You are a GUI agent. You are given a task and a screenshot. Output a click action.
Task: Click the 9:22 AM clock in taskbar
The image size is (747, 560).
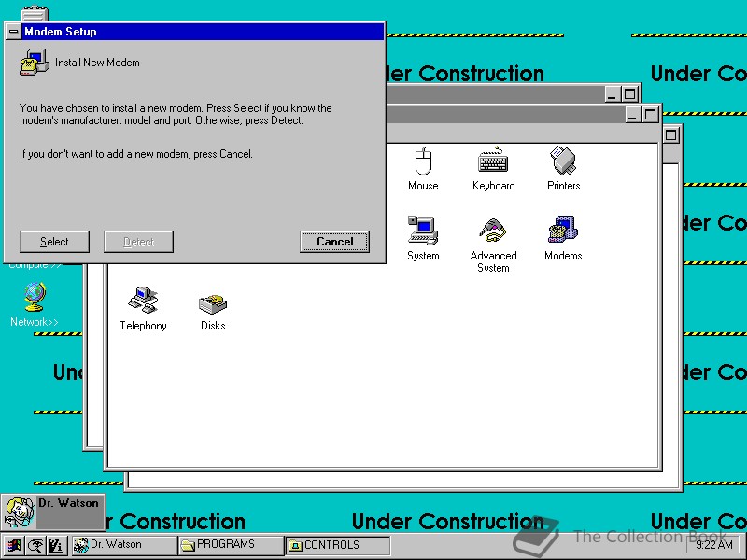click(712, 545)
